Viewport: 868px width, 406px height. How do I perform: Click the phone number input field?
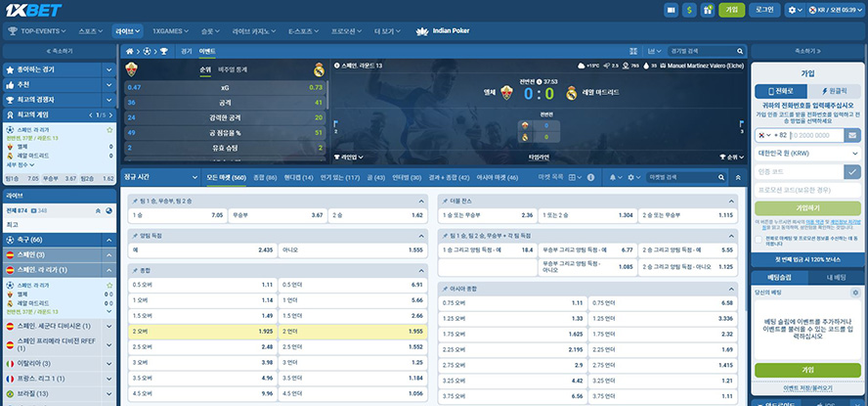click(x=816, y=135)
